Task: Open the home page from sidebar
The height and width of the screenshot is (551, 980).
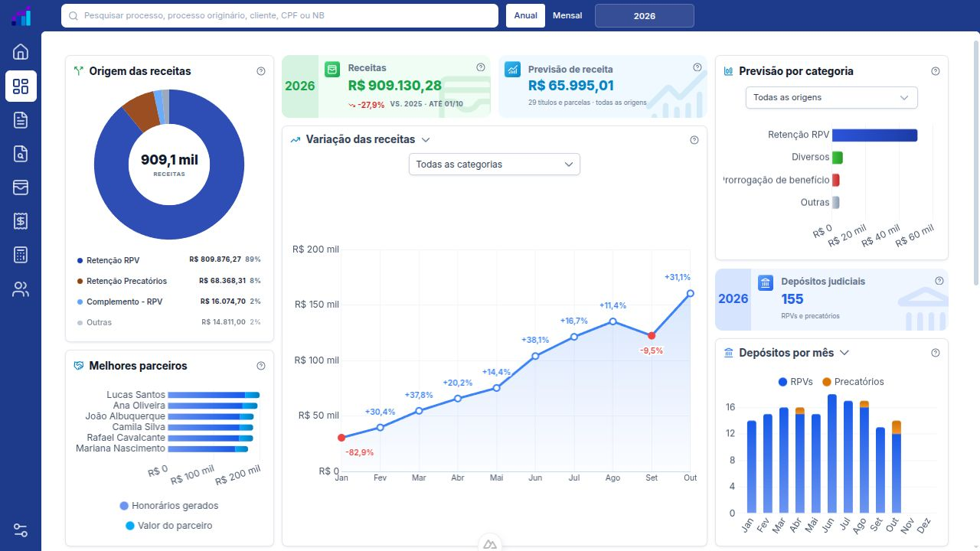Action: [21, 52]
